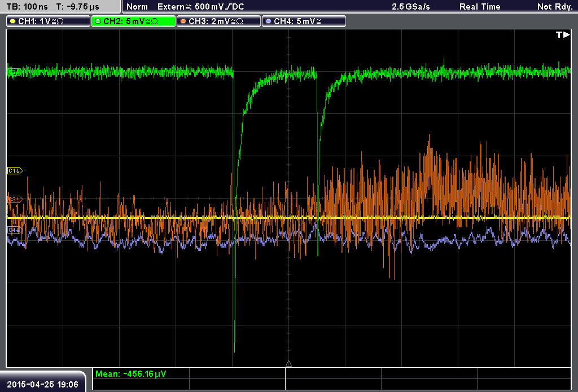This screenshot has width=578, height=392.
Task: Select the CH4: 5mV channel tab
Action: pyautogui.click(x=304, y=21)
